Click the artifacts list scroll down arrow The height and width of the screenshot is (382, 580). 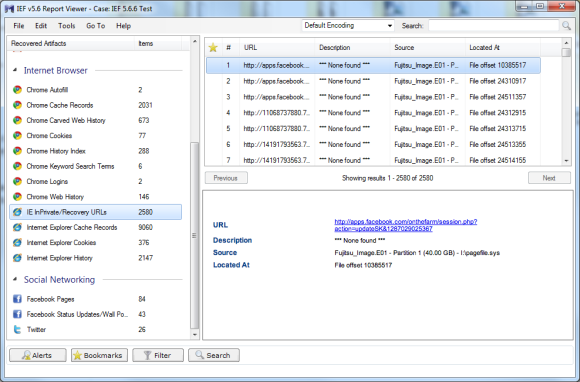(x=195, y=335)
